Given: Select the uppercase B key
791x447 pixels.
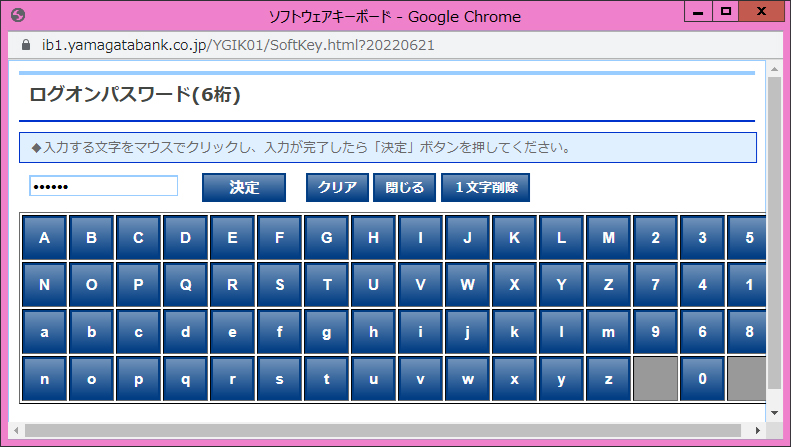Looking at the screenshot, I should coord(91,238).
